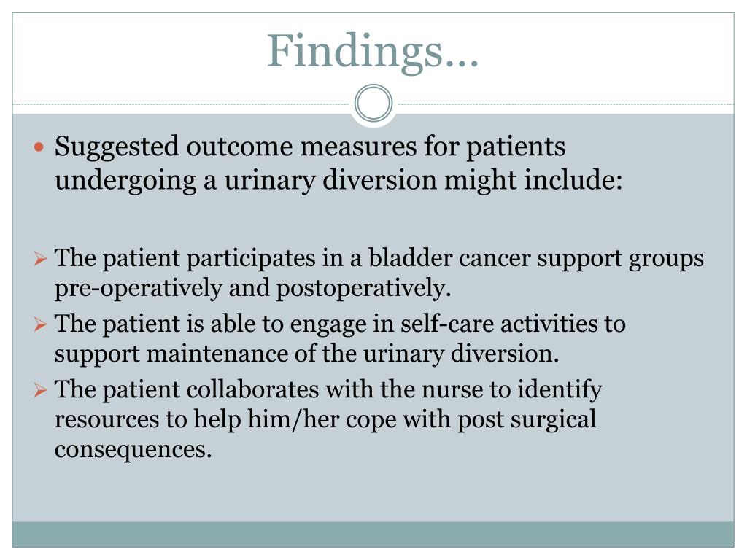Click the word 'consequences.'
This screenshot has height=560, width=747.
pos(133,449)
